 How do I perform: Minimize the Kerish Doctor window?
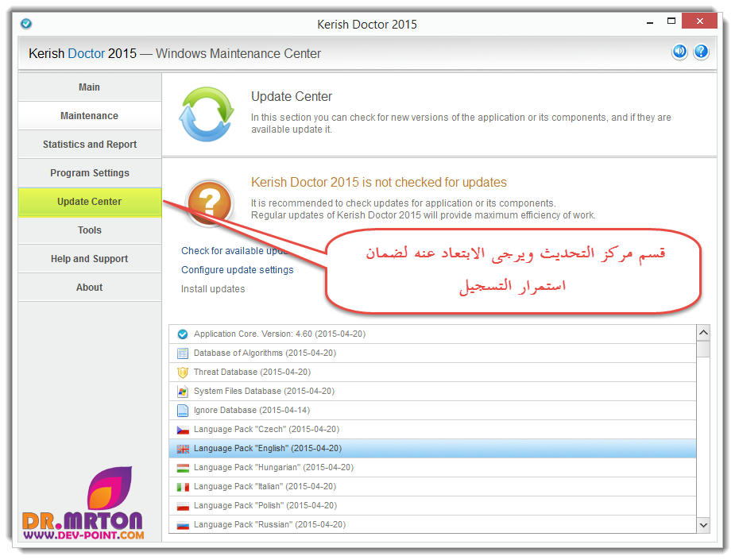650,21
